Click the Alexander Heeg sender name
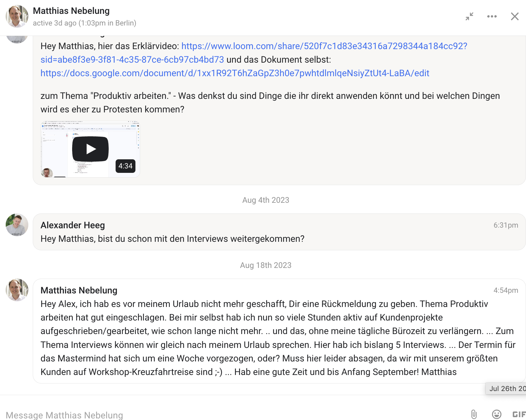The image size is (526, 420). (73, 225)
